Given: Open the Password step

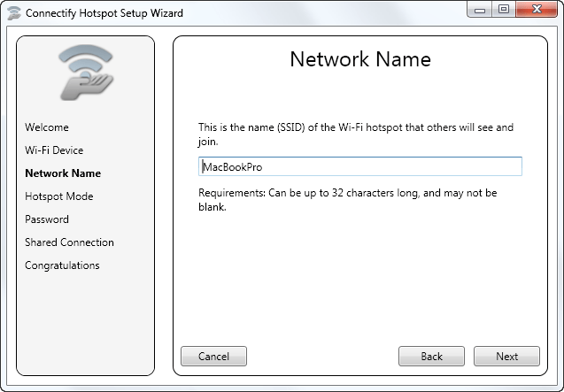Looking at the screenshot, I should coord(47,219).
